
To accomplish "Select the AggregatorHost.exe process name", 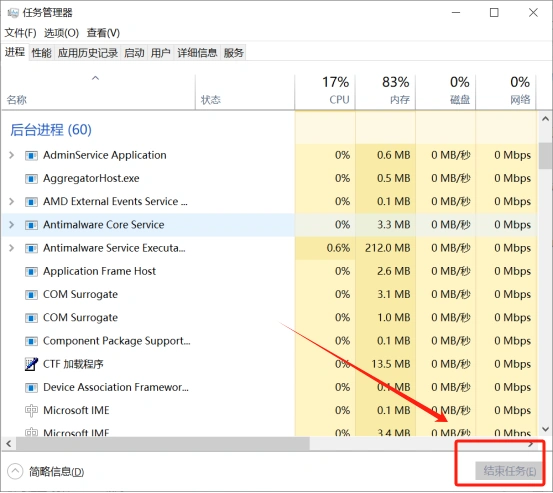I will [x=91, y=178].
